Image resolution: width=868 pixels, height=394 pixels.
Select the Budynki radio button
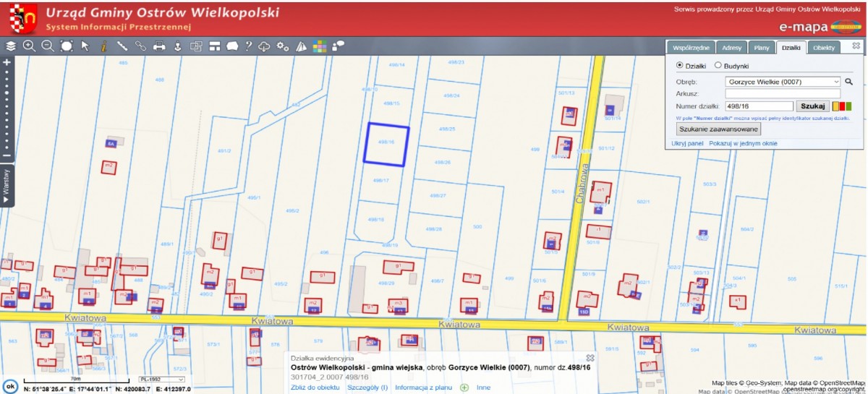[718, 65]
